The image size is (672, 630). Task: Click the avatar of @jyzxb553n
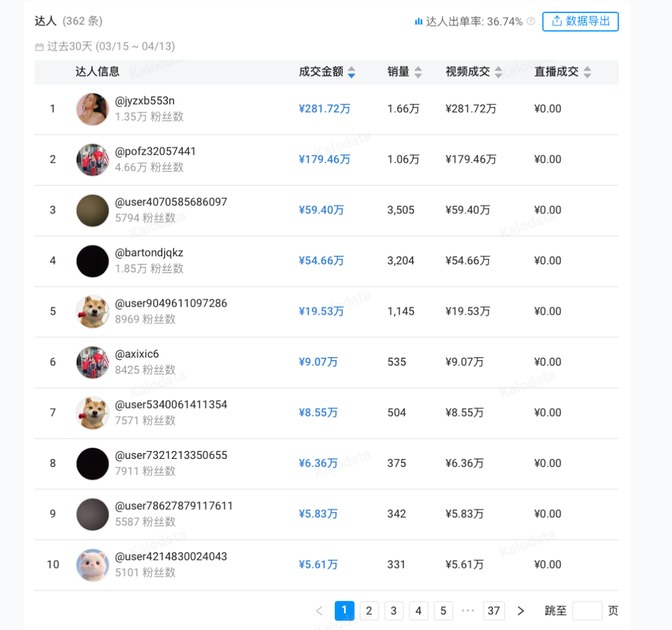pyautogui.click(x=92, y=108)
